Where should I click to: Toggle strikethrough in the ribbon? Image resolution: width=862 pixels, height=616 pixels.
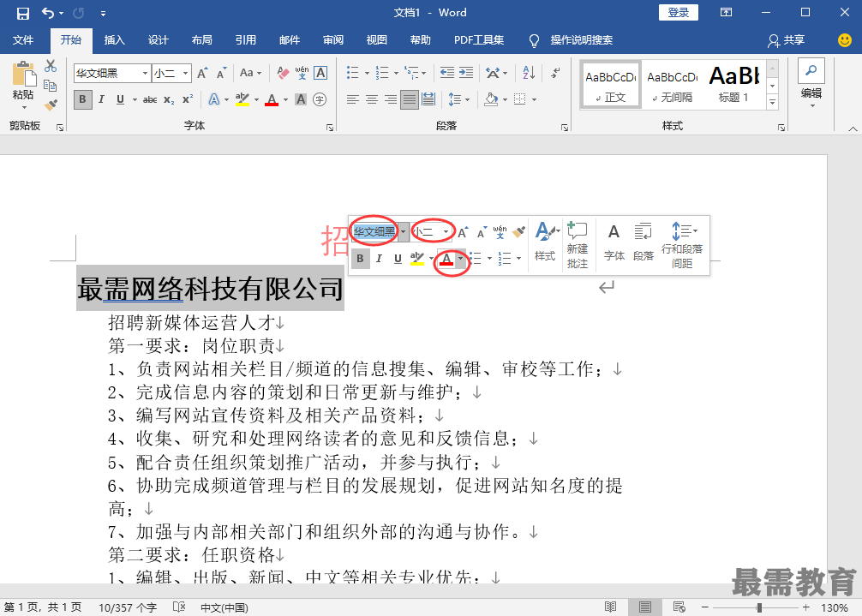[x=150, y=99]
